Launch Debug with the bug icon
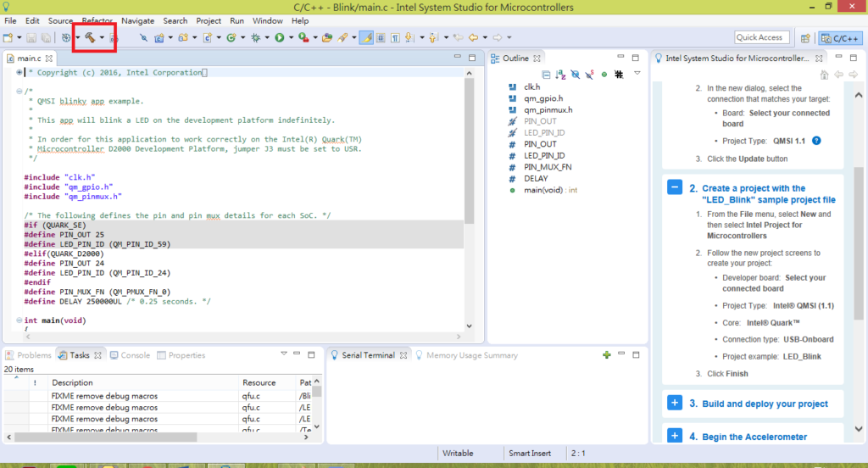The height and width of the screenshot is (468, 868). 255,37
